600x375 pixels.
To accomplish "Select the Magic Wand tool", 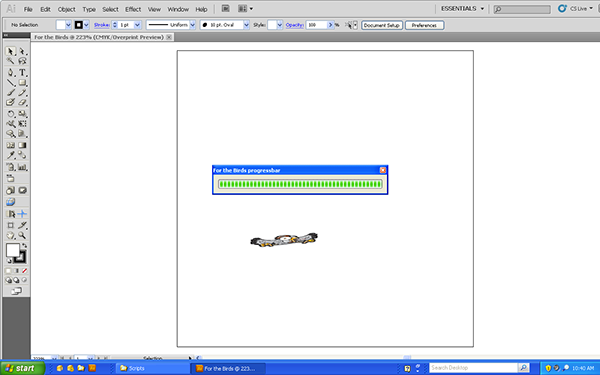I will click(10, 61).
